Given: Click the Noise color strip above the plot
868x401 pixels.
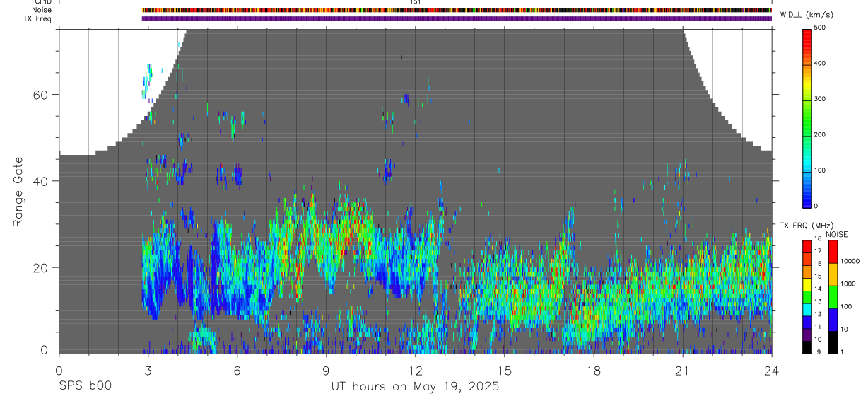Looking at the screenshot, I should [457, 11].
